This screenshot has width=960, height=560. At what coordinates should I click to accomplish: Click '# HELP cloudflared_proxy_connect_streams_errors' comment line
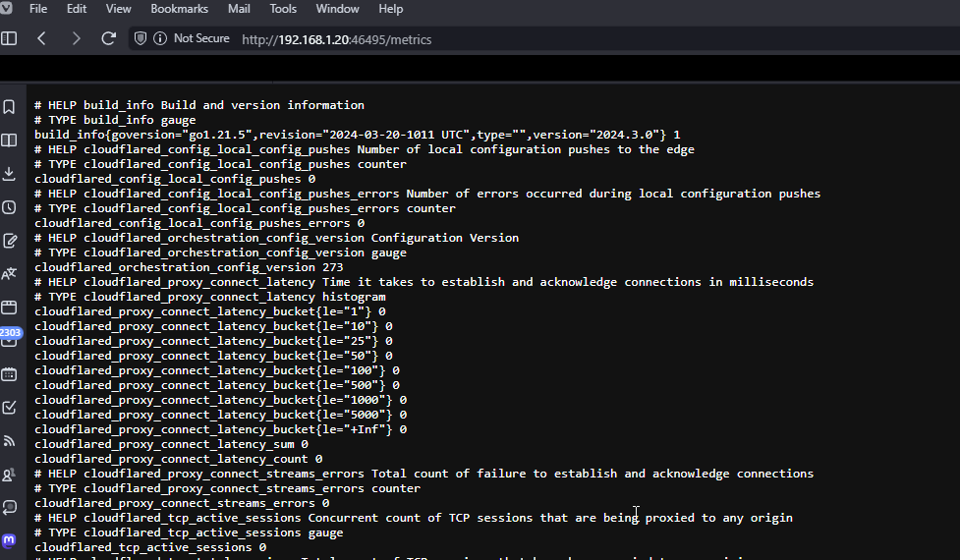[424, 474]
